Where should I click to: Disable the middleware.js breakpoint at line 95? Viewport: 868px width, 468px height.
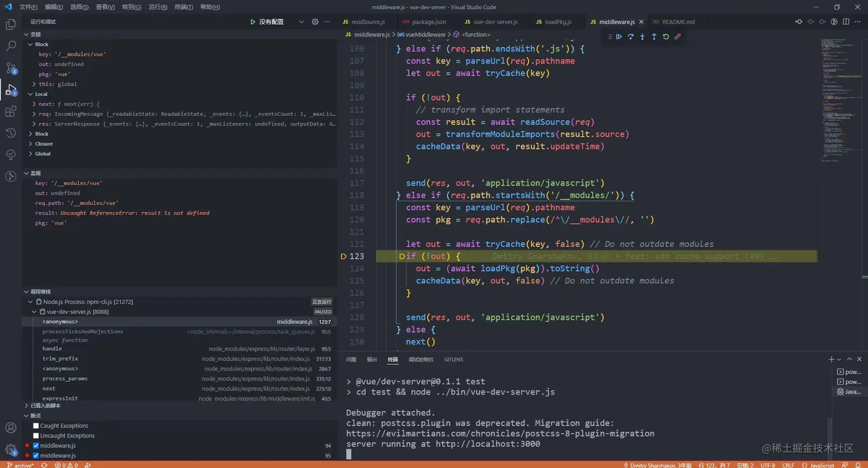36,455
